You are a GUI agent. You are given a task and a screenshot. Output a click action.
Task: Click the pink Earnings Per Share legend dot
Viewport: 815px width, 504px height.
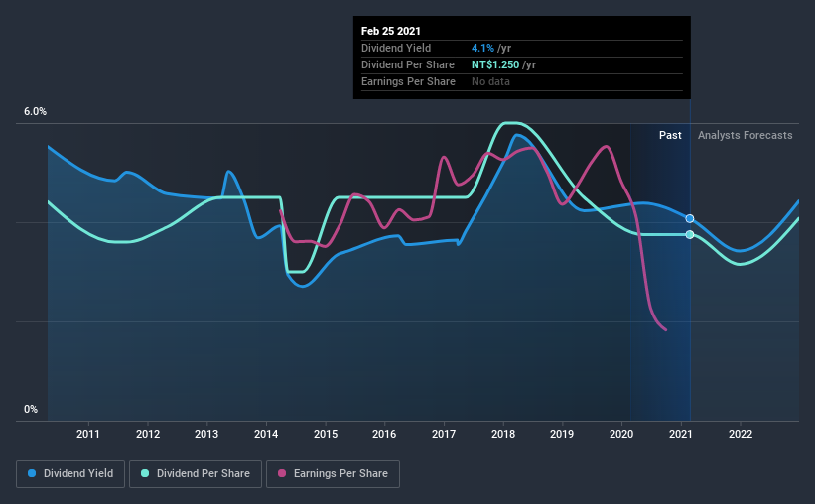click(x=282, y=473)
